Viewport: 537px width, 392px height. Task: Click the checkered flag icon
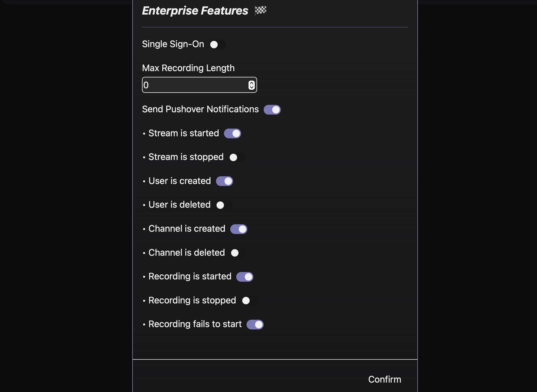[261, 11]
